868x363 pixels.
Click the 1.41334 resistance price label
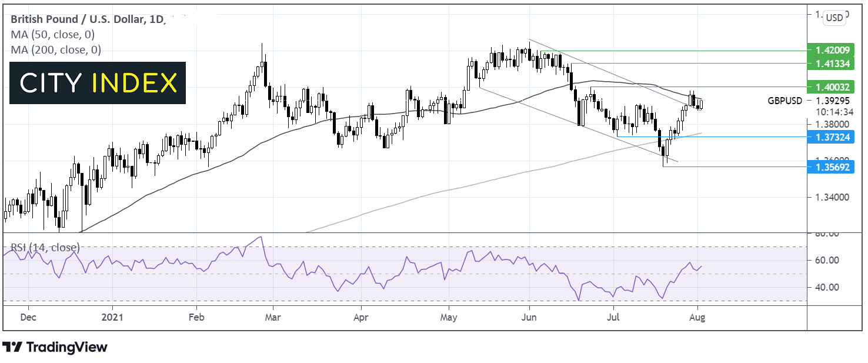tap(831, 62)
